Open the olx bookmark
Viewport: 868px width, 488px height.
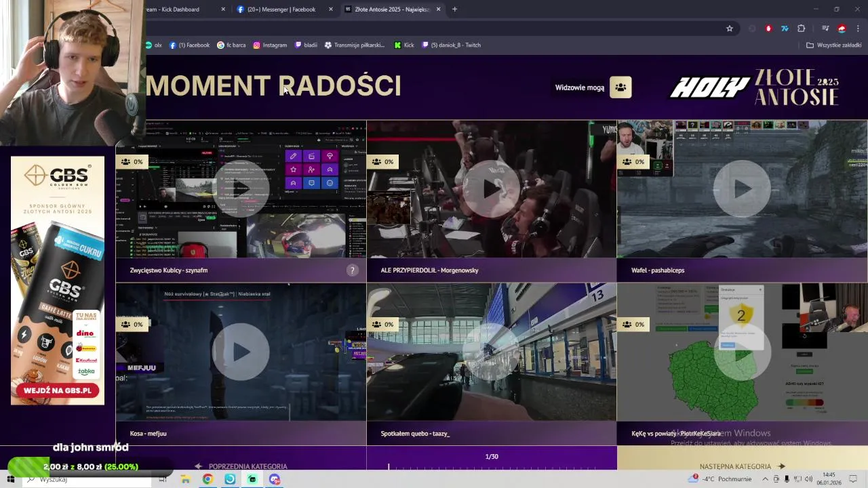pos(154,45)
